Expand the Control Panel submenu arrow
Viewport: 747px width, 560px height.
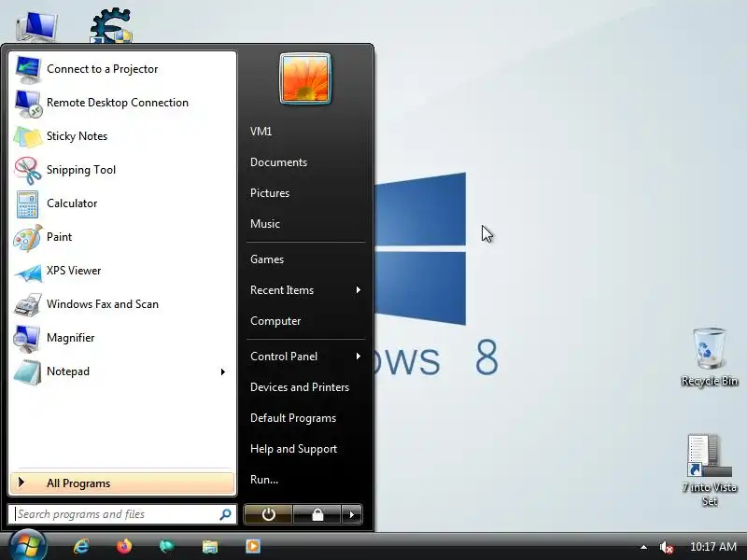[359, 357]
